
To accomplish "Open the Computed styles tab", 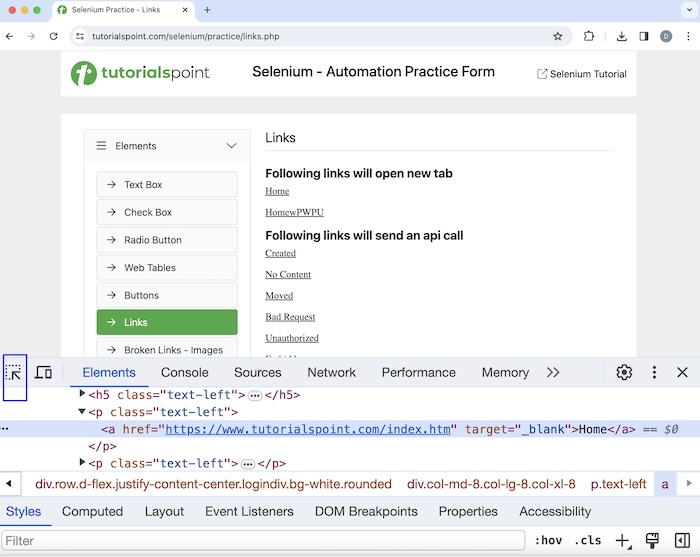I will [93, 511].
